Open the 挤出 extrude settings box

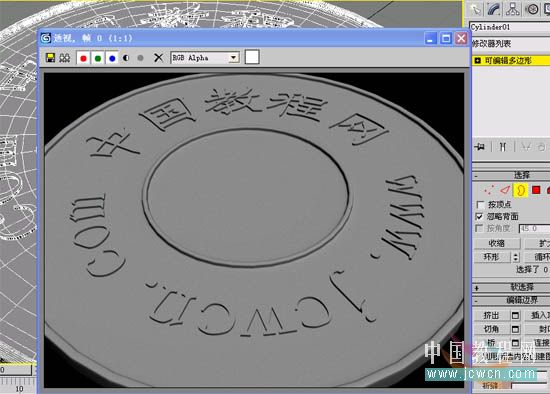click(x=515, y=315)
